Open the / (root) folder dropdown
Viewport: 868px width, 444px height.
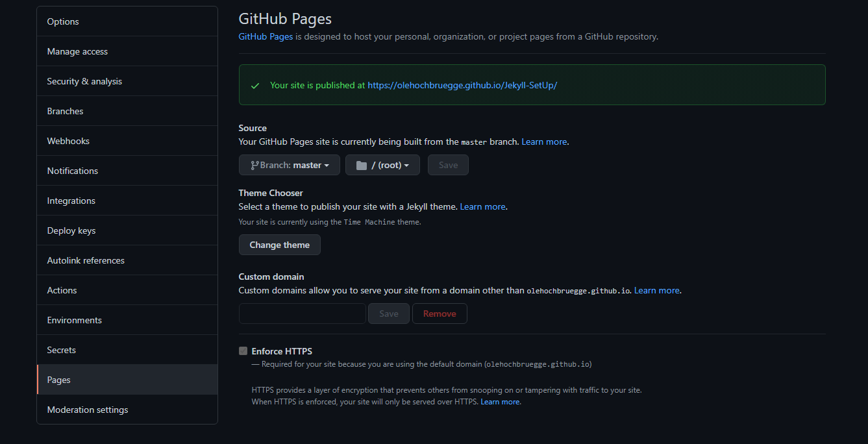pyautogui.click(x=382, y=165)
